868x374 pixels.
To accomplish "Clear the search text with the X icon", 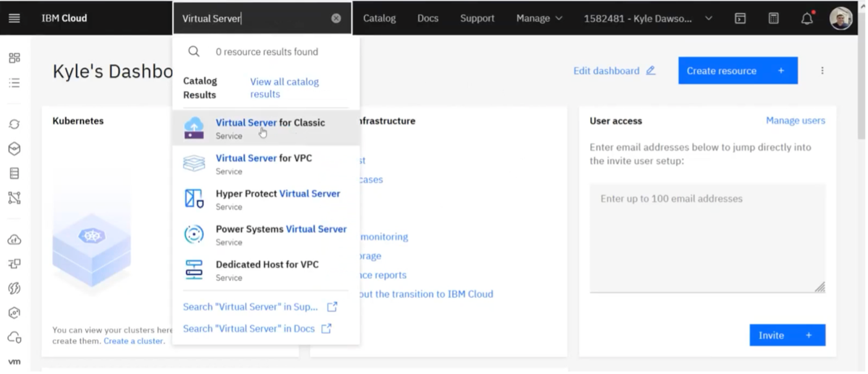I will point(336,19).
